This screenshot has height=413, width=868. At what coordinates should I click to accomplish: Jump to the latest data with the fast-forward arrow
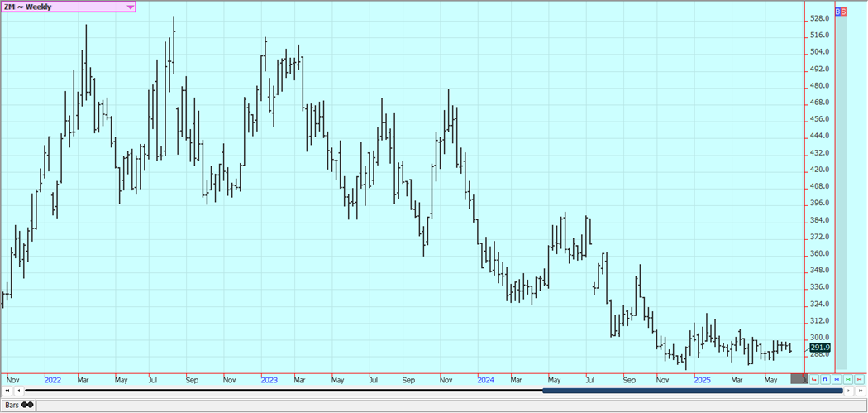(x=861, y=391)
